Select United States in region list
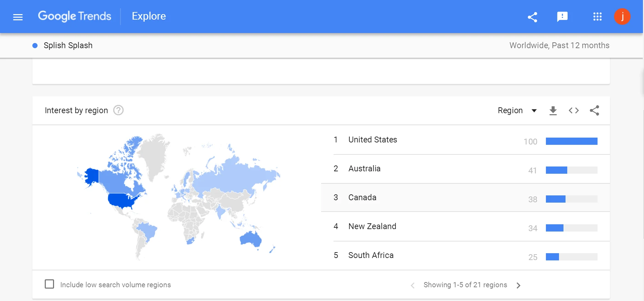Screen dimensions: 644x301 click(x=372, y=140)
